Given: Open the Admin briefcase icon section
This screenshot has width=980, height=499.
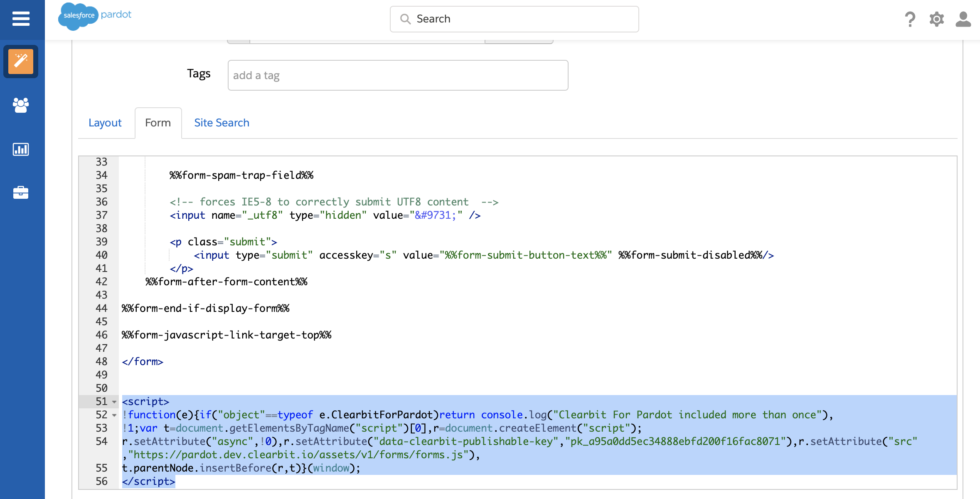Looking at the screenshot, I should pos(21,193).
